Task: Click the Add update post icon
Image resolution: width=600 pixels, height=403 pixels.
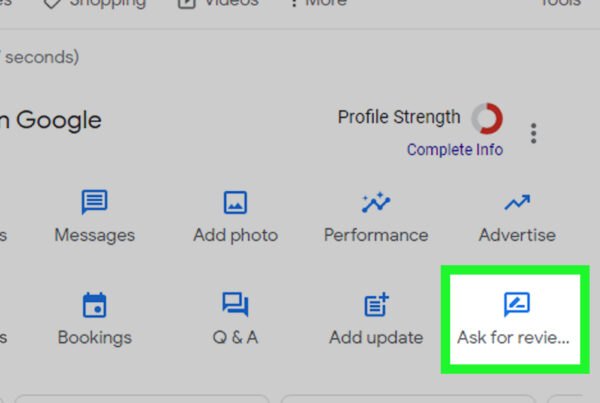Action: tap(376, 305)
